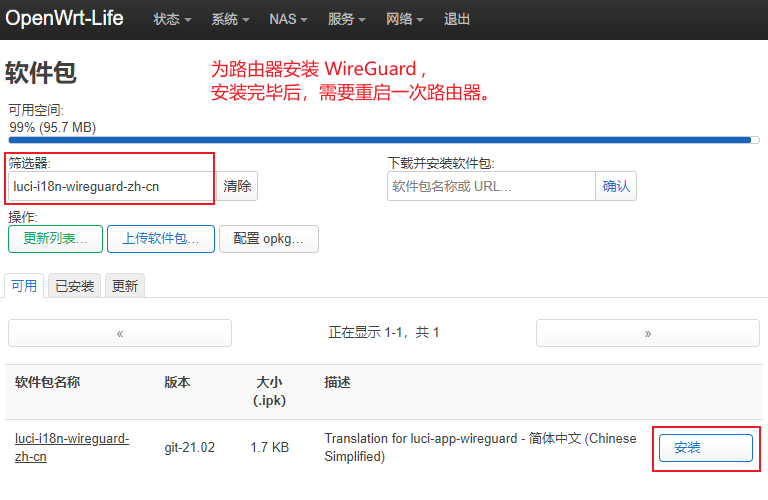Image resolution: width=768 pixels, height=500 pixels.
Task: Go to next page with » button
Action: (x=648, y=333)
